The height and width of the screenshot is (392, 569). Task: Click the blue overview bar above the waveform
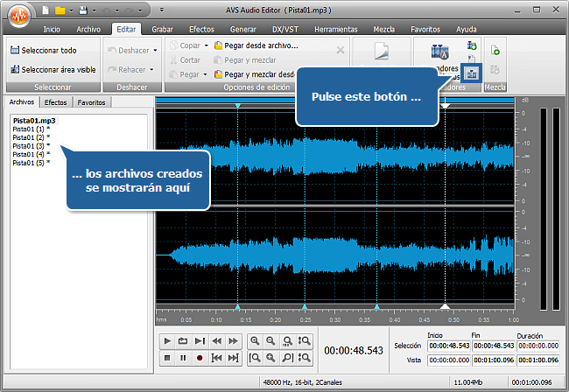tap(335, 100)
